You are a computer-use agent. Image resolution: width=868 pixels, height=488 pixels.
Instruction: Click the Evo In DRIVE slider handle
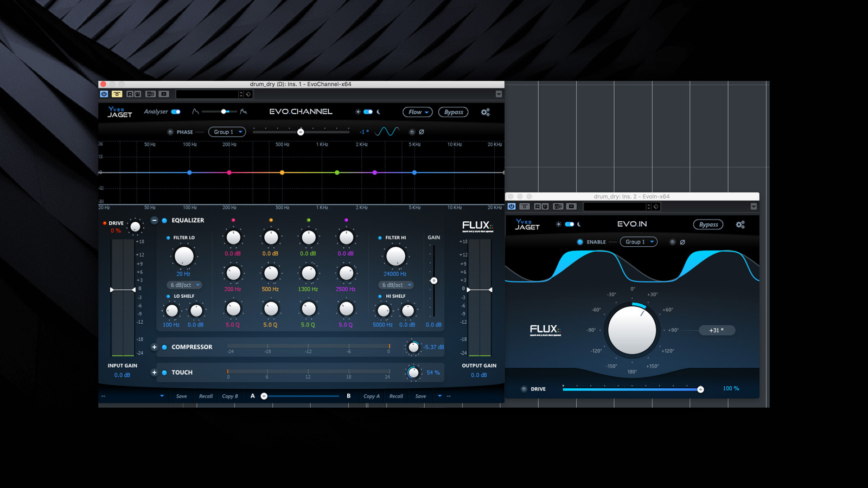pyautogui.click(x=700, y=389)
